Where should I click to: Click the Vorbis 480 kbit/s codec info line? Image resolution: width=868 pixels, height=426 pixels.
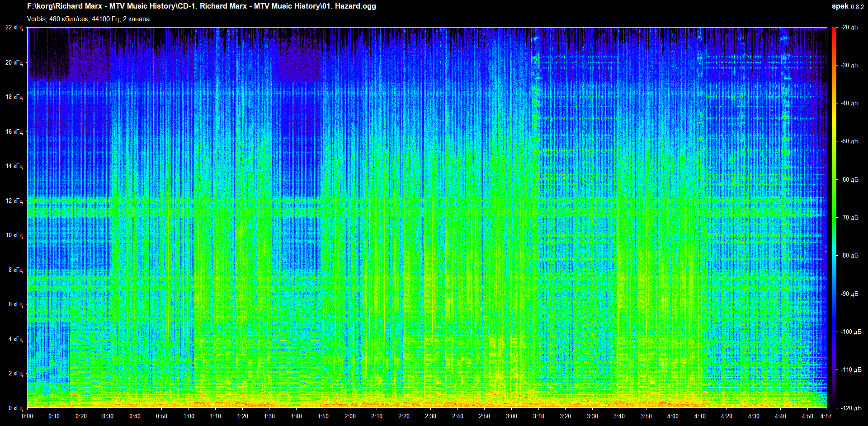coord(88,19)
